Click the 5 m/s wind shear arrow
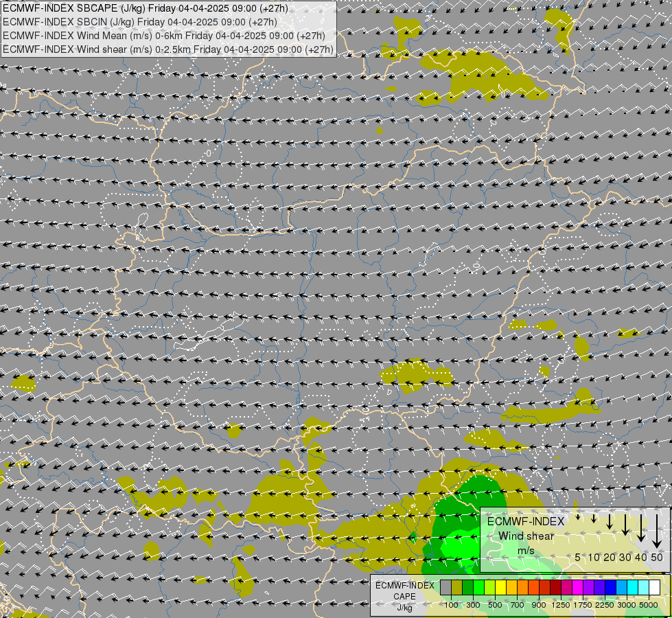 click(578, 517)
